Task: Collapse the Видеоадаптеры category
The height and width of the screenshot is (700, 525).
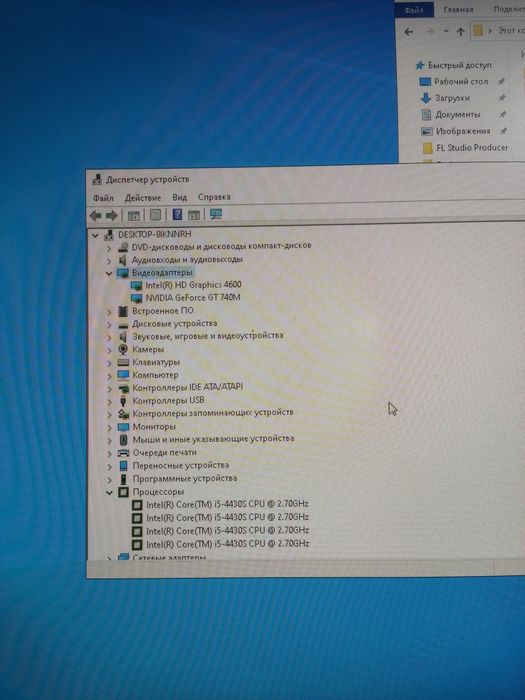Action: (109, 273)
